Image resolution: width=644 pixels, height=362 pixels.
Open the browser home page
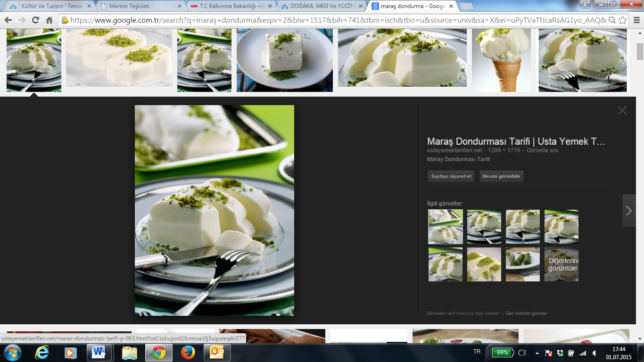coord(49,20)
